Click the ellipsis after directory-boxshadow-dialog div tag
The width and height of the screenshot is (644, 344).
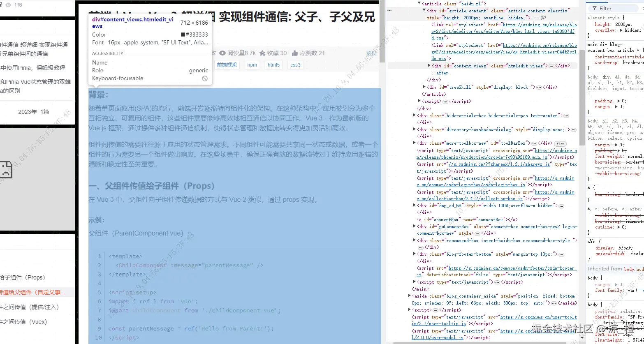click(573, 129)
